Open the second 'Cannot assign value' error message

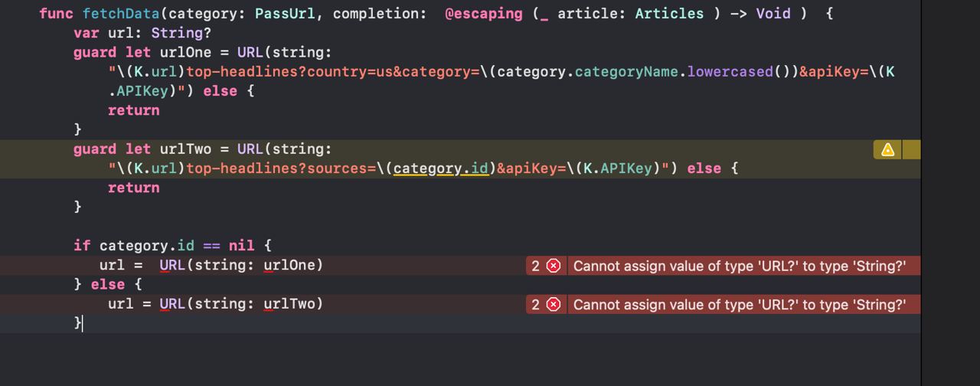[x=740, y=304]
